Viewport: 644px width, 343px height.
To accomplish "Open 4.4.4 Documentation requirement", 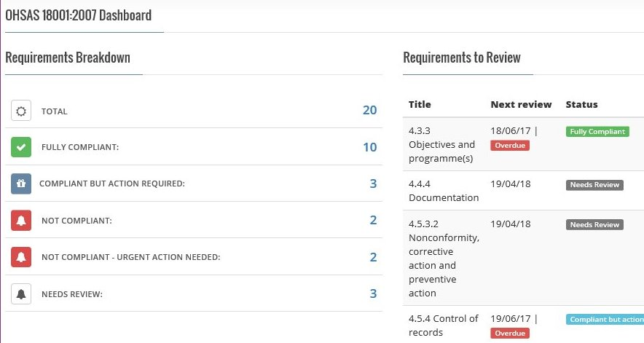I will coord(444,191).
